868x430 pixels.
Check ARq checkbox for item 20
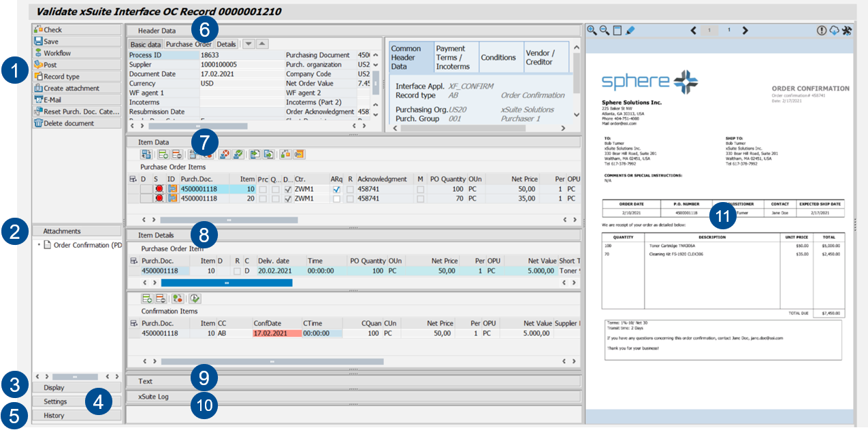tap(336, 199)
